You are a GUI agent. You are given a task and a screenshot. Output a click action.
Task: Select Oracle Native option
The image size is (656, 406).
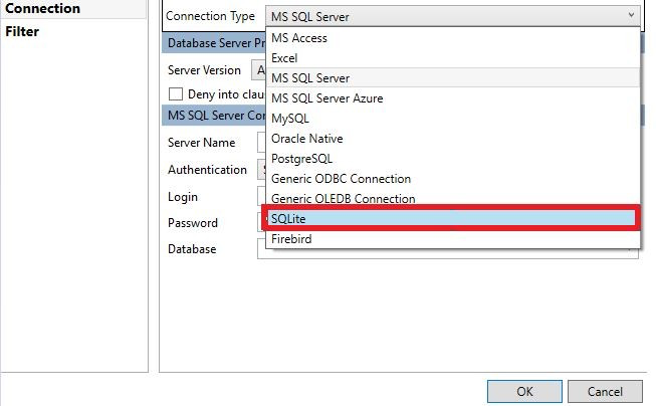[x=453, y=139]
